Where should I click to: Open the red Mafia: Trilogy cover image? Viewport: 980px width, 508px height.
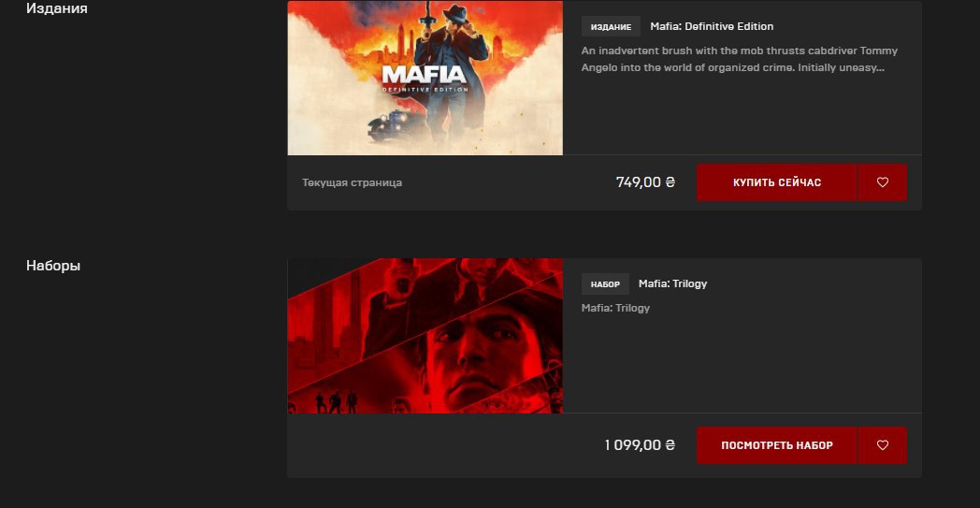425,335
